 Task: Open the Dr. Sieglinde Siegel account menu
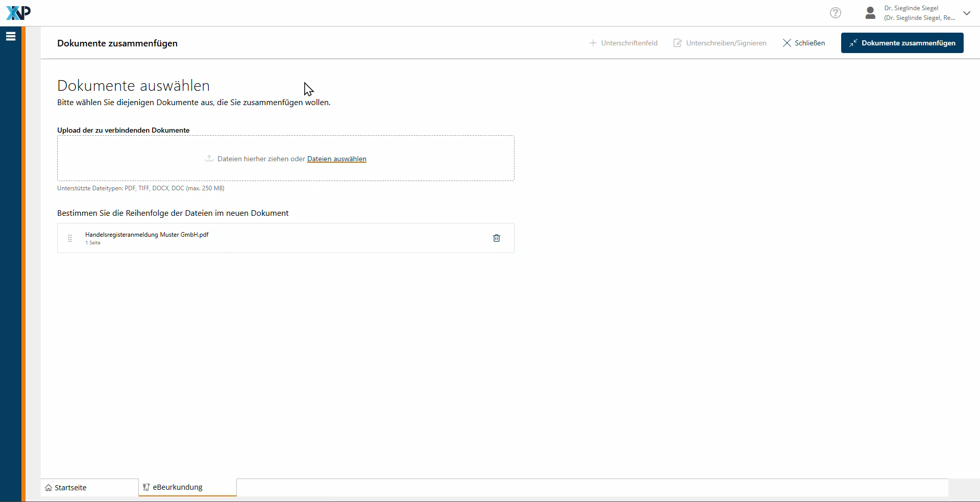click(x=919, y=13)
